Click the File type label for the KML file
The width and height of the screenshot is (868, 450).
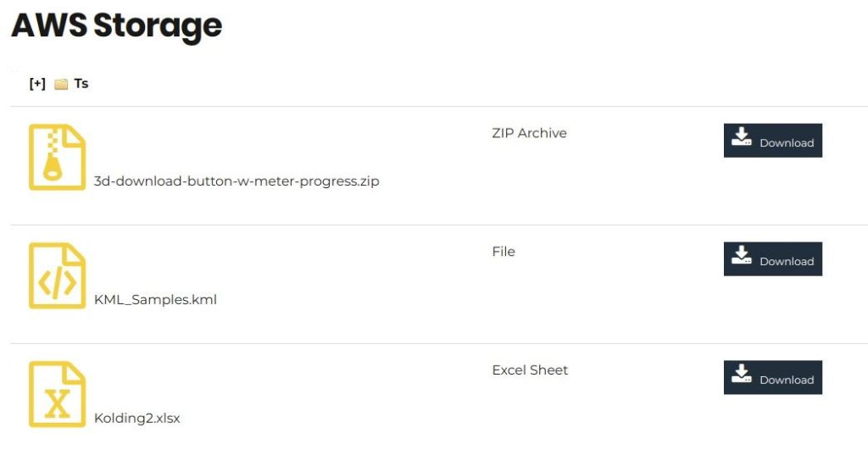click(504, 252)
